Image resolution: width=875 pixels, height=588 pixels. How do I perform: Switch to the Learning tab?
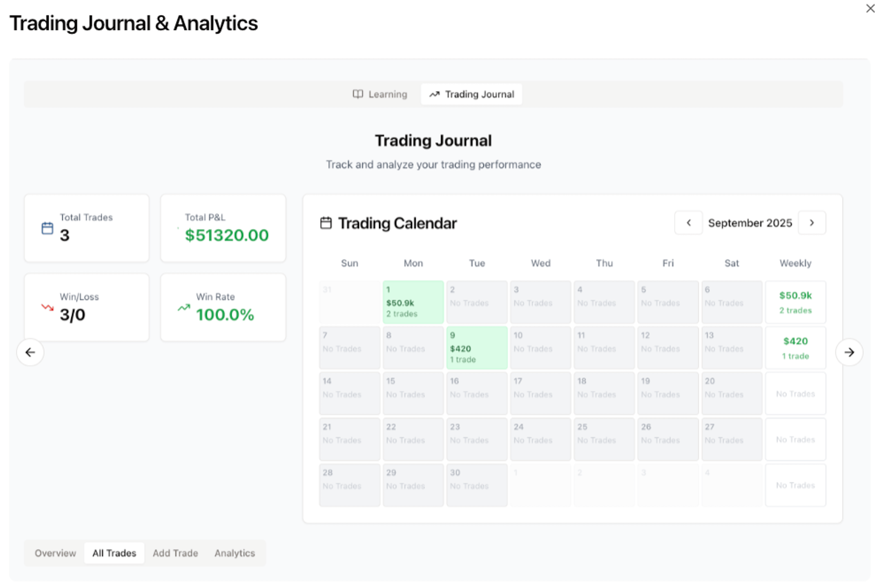tap(380, 94)
